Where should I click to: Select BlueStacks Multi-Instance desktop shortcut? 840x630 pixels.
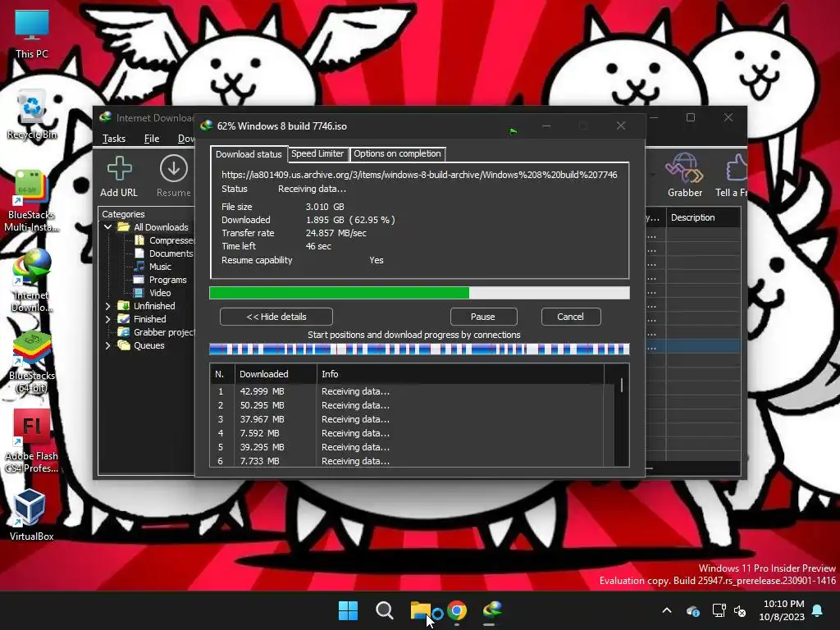click(x=32, y=200)
